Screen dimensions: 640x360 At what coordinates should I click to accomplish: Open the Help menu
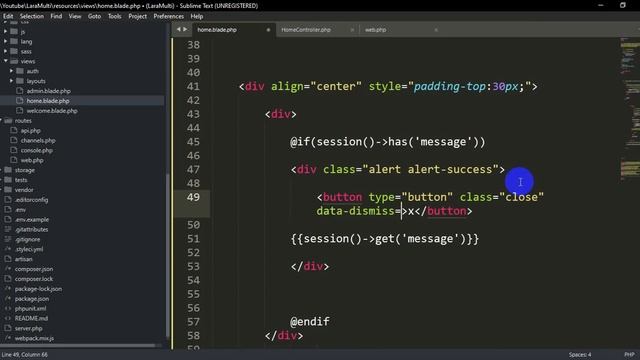pyautogui.click(x=197, y=16)
